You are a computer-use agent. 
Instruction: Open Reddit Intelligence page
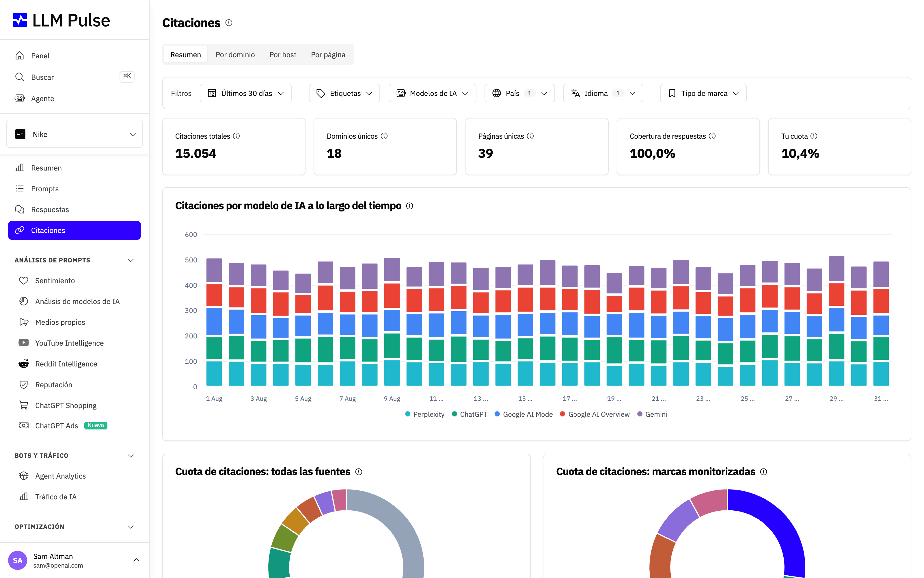pyautogui.click(x=74, y=364)
